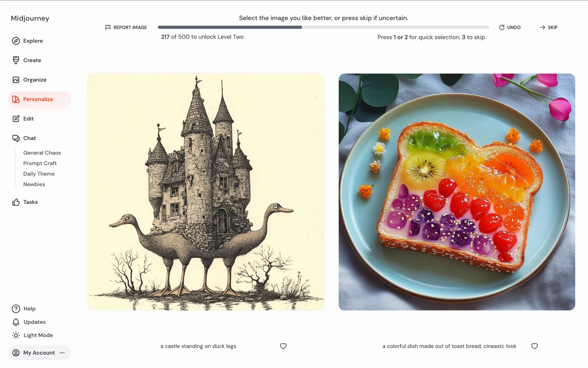This screenshot has height=368, width=588.
Task: Open the Explore compass icon
Action: (16, 41)
